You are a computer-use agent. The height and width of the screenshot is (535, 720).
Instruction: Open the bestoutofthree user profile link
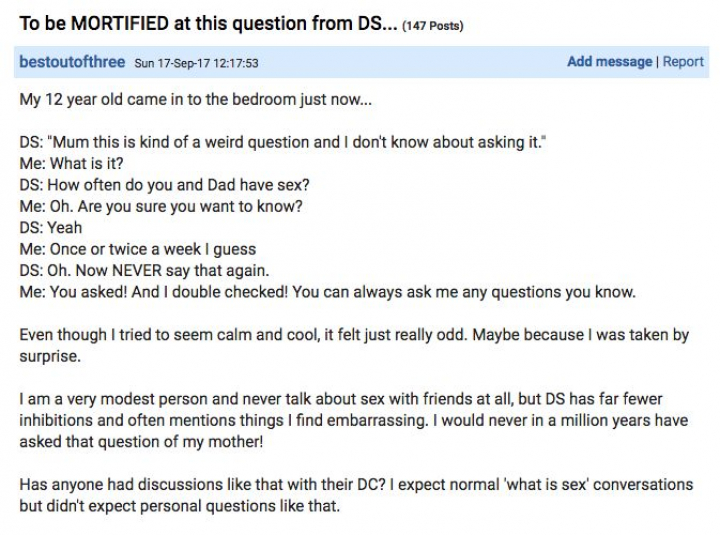(x=74, y=62)
